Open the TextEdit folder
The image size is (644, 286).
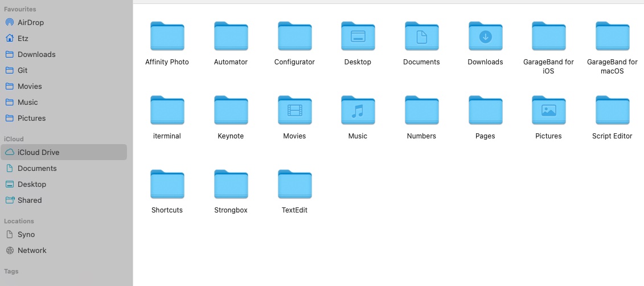tap(294, 184)
